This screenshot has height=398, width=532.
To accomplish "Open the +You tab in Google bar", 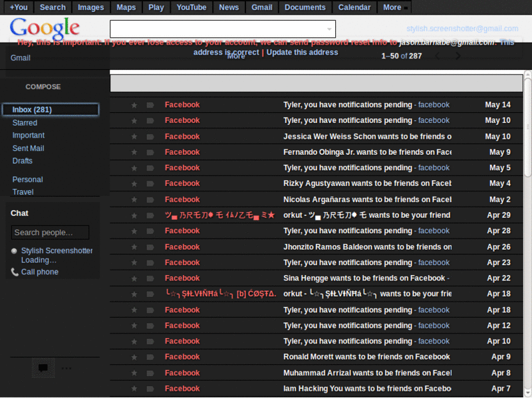I will point(19,7).
